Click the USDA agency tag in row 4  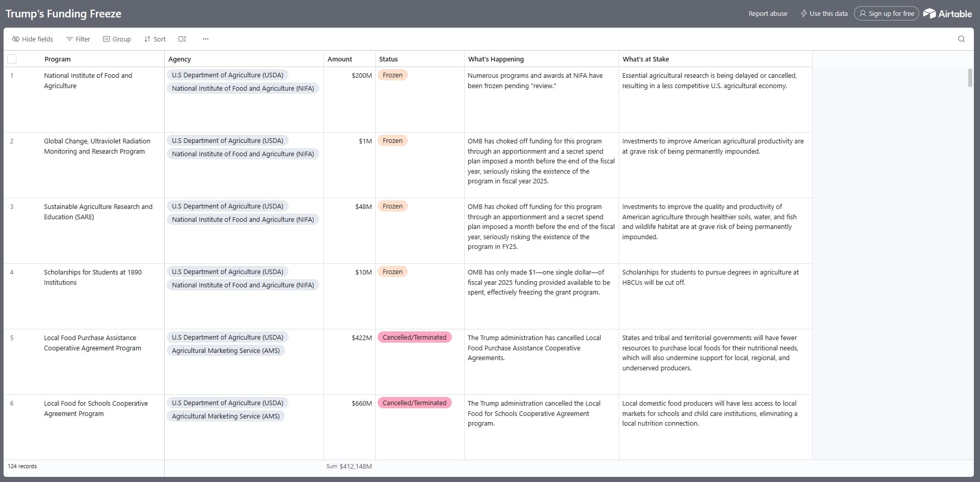[x=228, y=272]
